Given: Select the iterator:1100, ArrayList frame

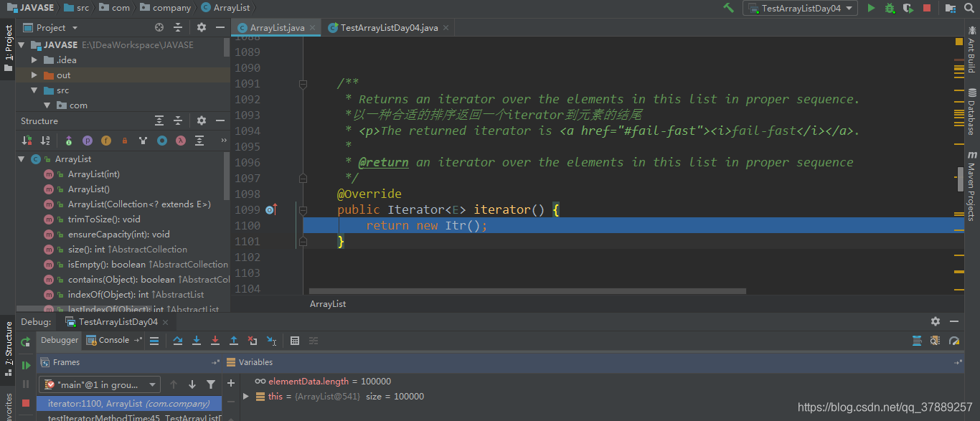Looking at the screenshot, I should (x=130, y=404).
